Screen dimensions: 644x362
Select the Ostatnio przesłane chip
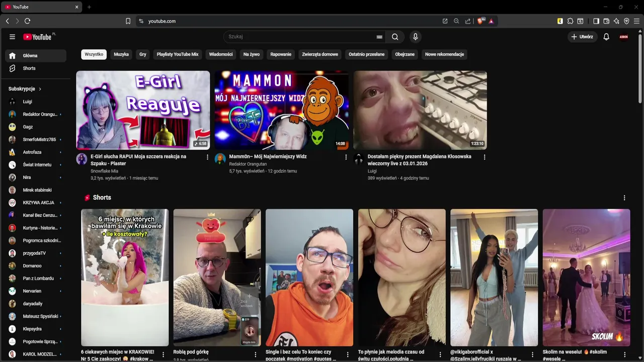click(x=367, y=54)
